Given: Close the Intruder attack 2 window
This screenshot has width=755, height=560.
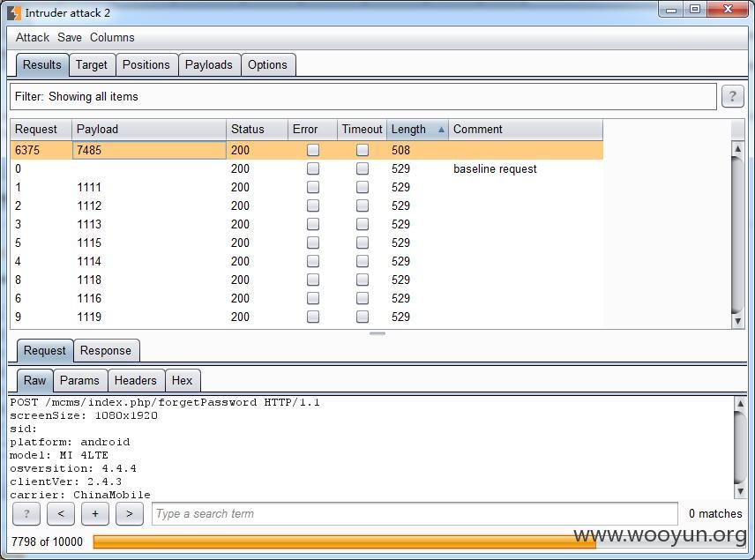Looking at the screenshot, I should coord(728,9).
